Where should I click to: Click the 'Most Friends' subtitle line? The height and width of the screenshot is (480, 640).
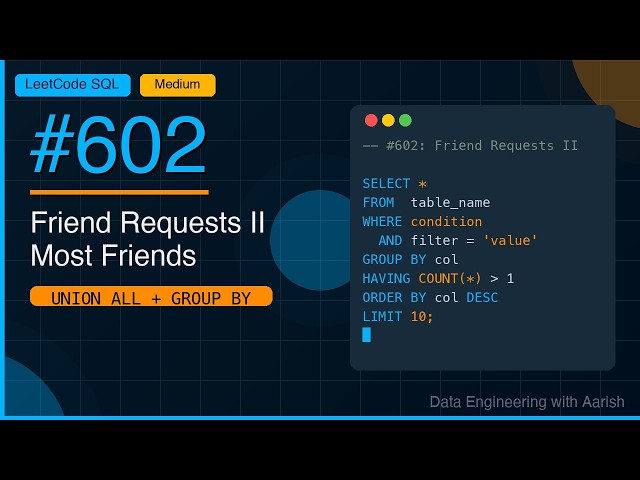113,256
